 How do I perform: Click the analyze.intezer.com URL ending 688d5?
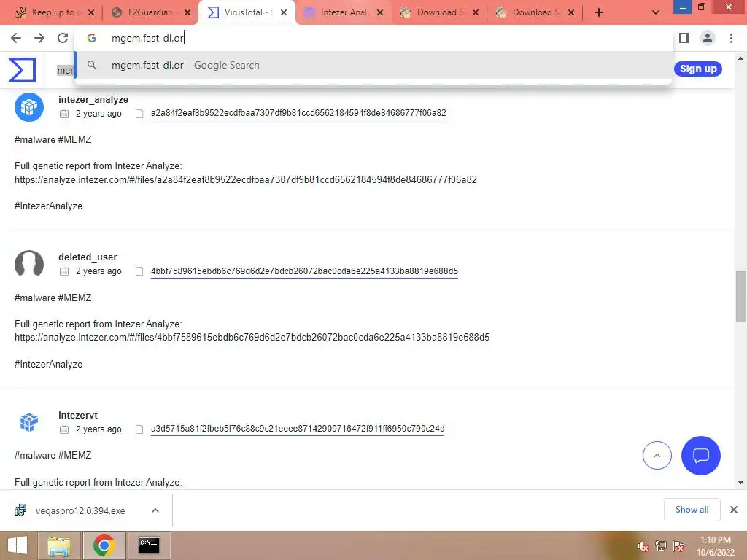click(x=252, y=337)
